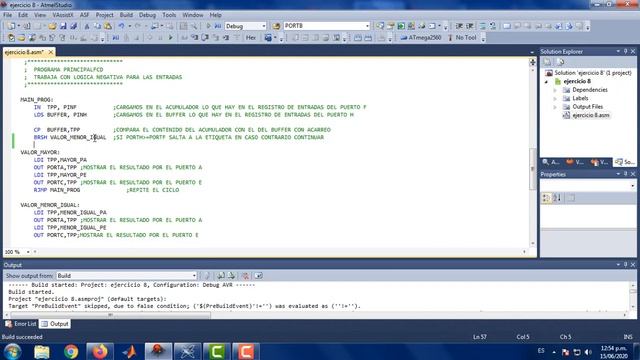Click on the VALOR_MAYOR: label line
This screenshot has width=640, height=360.
click(x=40, y=152)
